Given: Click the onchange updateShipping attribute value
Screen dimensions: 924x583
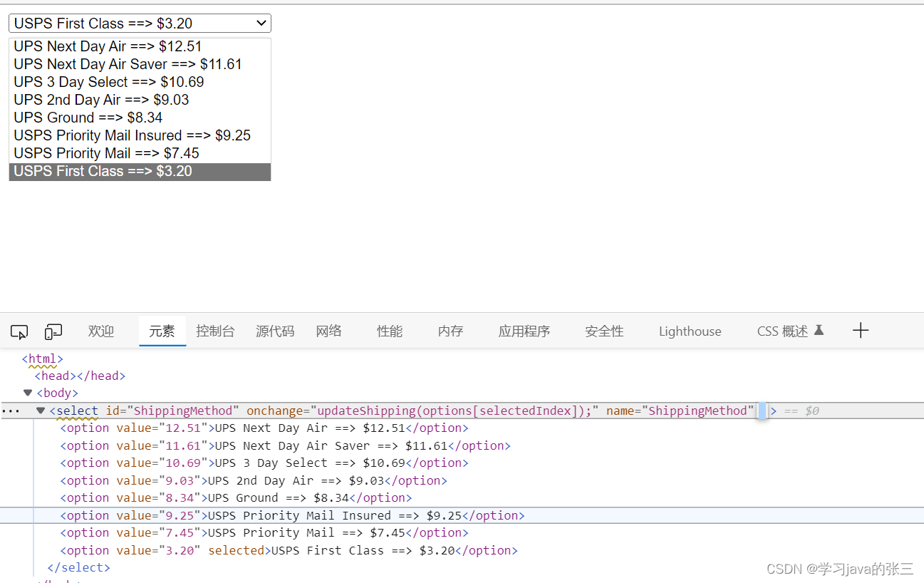Looking at the screenshot, I should [x=455, y=411].
